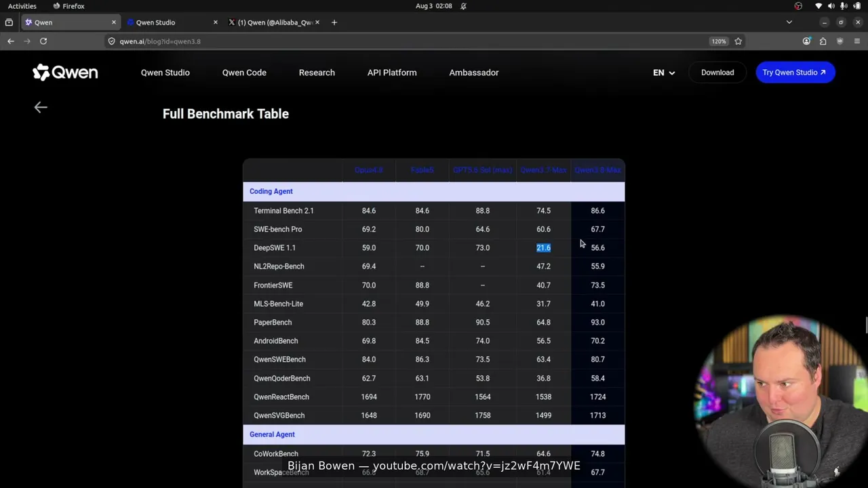The height and width of the screenshot is (488, 868).
Task: Click the Download button
Action: pos(717,73)
